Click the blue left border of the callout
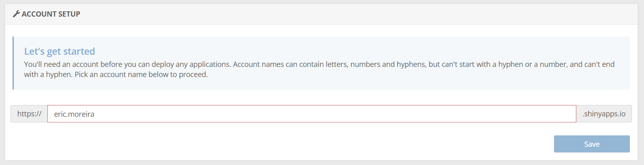 13,63
